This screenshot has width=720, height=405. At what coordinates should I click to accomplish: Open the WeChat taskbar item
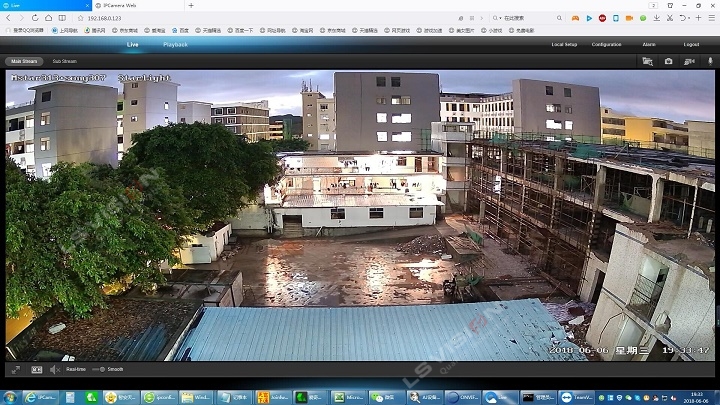point(387,397)
